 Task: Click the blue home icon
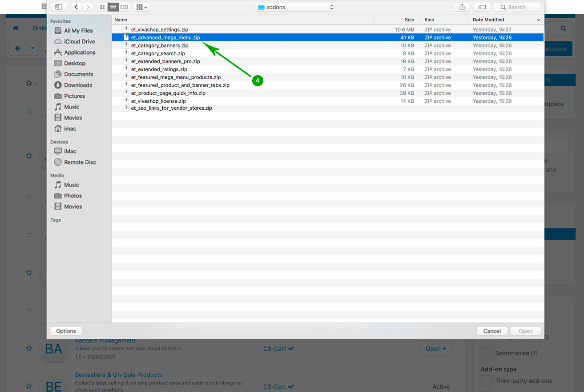16,28
